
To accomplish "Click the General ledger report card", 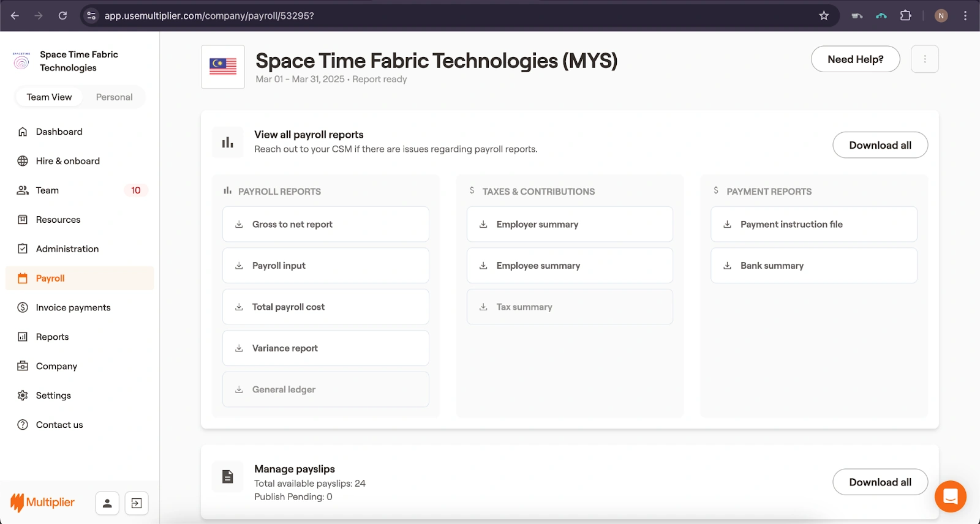I will click(326, 389).
